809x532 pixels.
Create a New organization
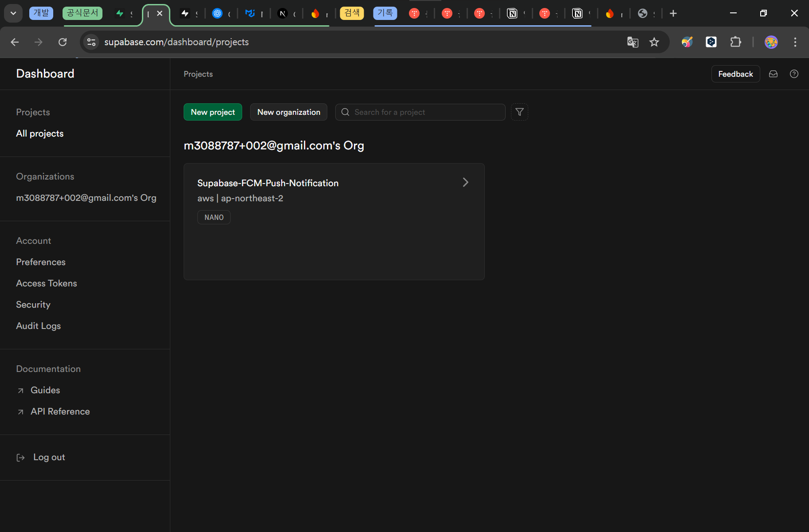click(289, 112)
